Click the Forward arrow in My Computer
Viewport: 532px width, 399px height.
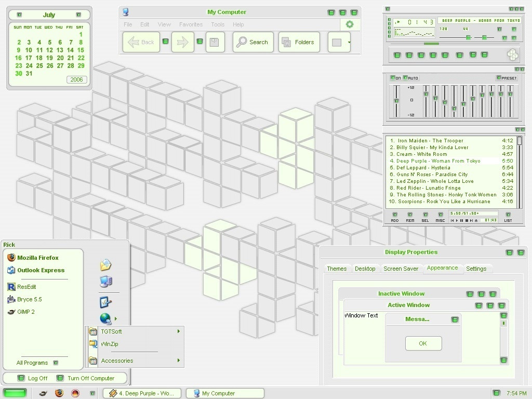click(182, 42)
